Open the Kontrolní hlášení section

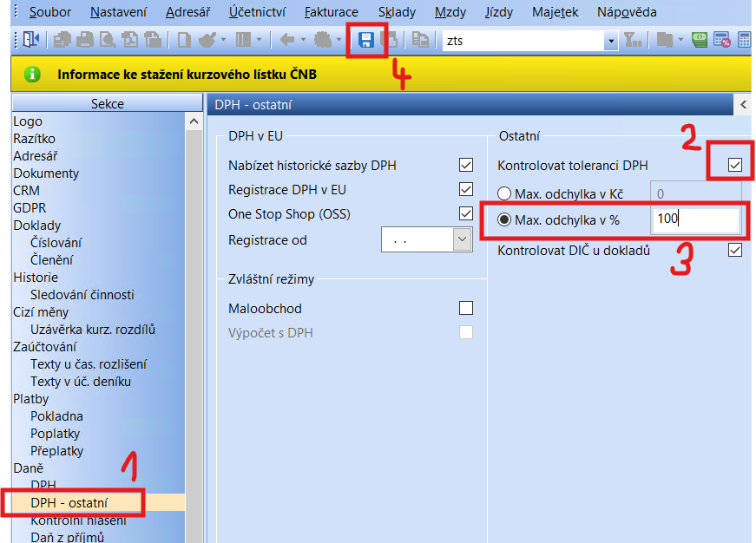(x=78, y=520)
